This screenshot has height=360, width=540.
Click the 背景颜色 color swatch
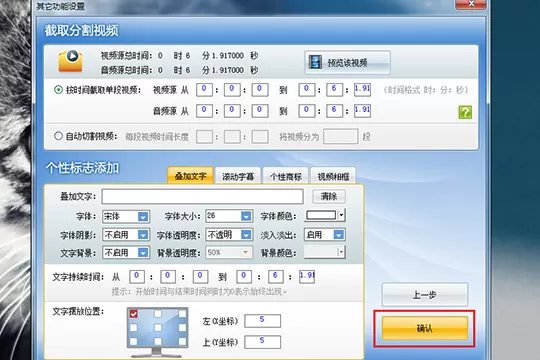(x=321, y=252)
